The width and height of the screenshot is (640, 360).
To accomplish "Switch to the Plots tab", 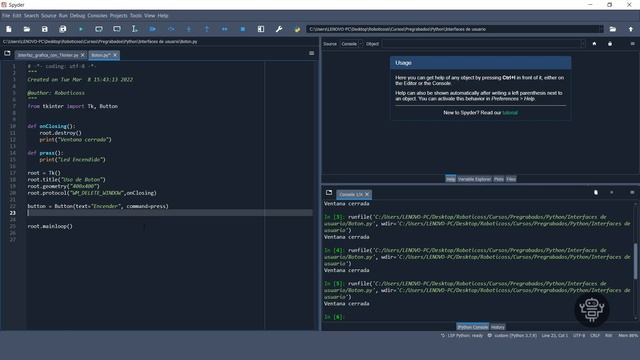I will tap(499, 179).
